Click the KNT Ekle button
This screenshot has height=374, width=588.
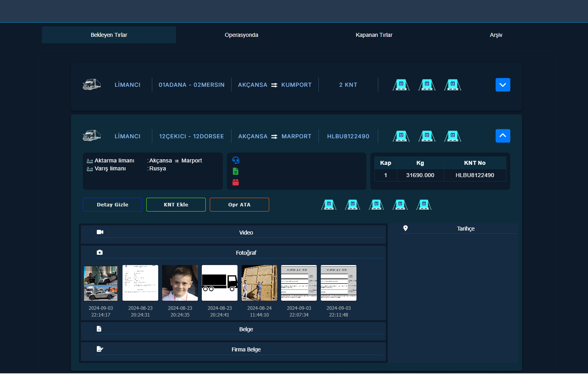(x=176, y=205)
